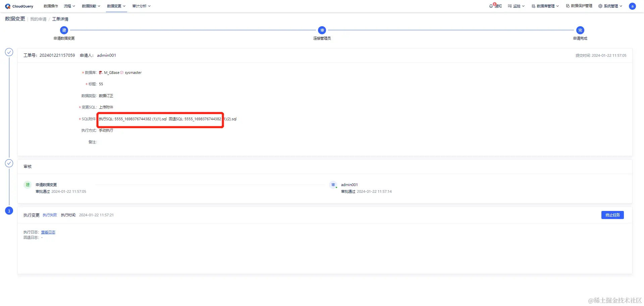Viewport: 644px width, 306px height.
Task: Open the 数据保护管理 menu item
Action: click(x=579, y=6)
